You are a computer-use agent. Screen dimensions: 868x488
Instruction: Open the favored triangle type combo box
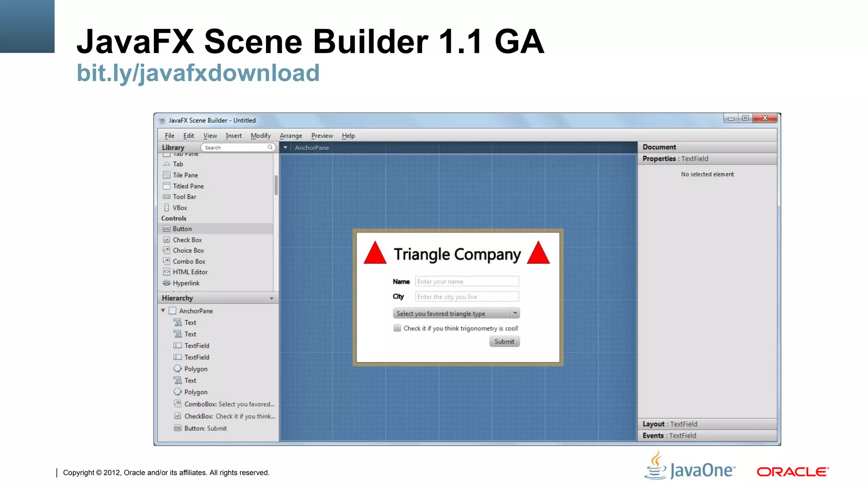(456, 313)
